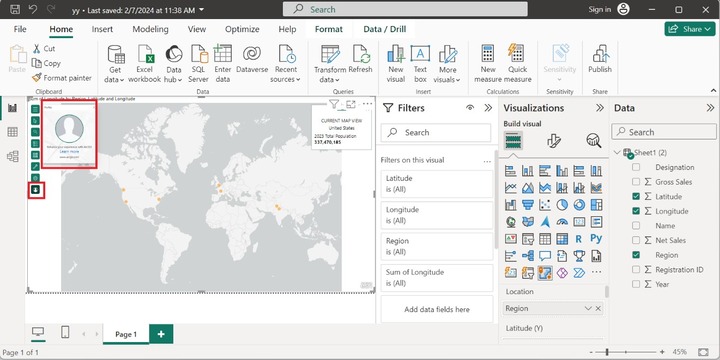This screenshot has height=360, width=720.
Task: Select the Q&A speech bubble visual
Action: coord(545,256)
